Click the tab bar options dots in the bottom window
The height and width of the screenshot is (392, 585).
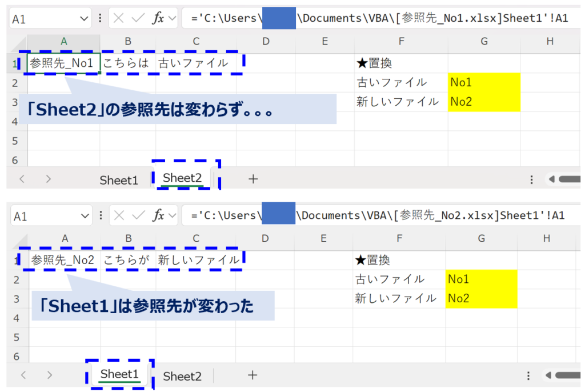528,375
